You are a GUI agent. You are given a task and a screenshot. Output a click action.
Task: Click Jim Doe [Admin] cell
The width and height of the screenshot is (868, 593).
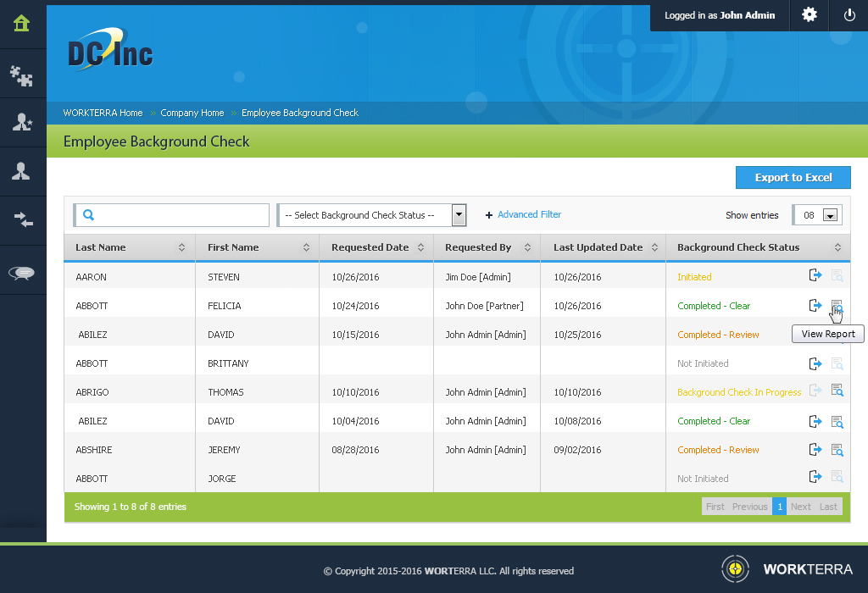click(x=478, y=277)
